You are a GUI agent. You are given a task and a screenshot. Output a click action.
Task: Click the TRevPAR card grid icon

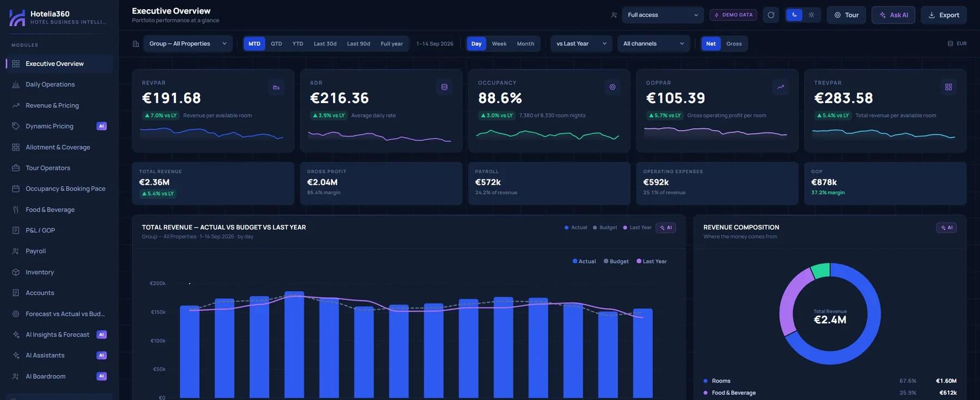click(948, 87)
